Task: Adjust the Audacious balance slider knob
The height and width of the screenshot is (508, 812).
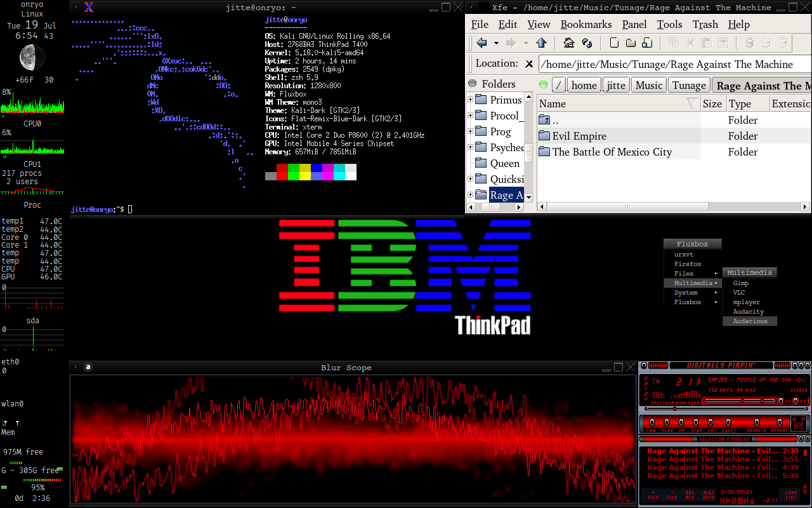Action: coord(762,400)
